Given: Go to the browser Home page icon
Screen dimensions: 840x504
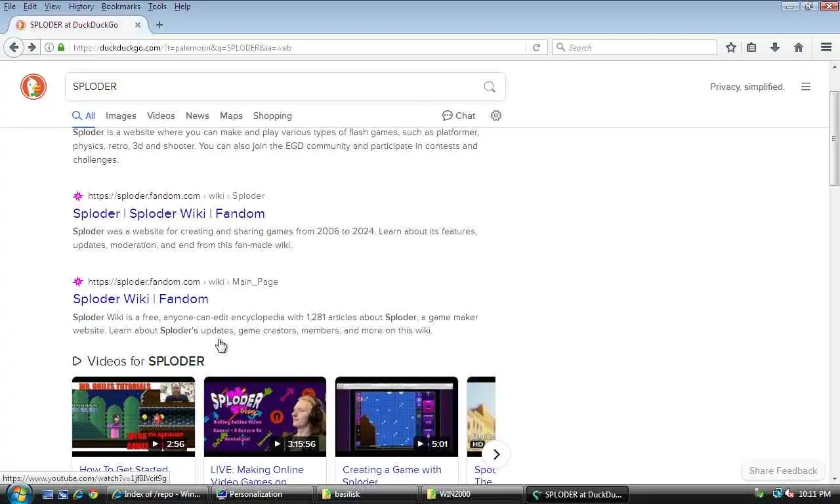Looking at the screenshot, I should point(799,47).
